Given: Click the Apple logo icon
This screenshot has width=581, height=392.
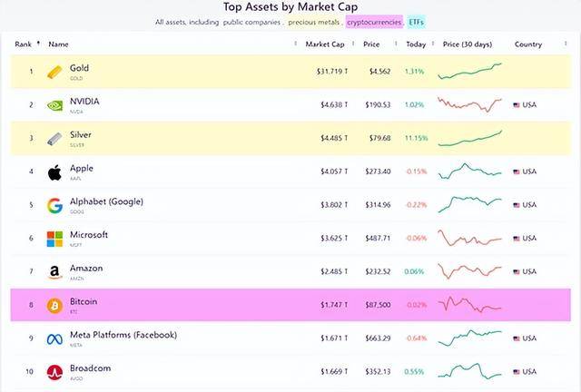Looking at the screenshot, I should click(x=54, y=171).
